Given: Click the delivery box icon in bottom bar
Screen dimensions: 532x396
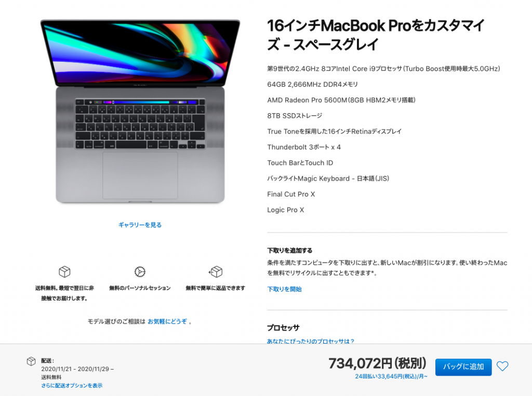Looking at the screenshot, I should pos(31,361).
